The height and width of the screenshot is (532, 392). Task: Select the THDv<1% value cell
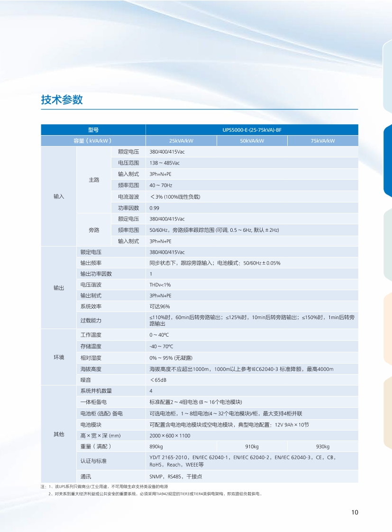pos(160,285)
